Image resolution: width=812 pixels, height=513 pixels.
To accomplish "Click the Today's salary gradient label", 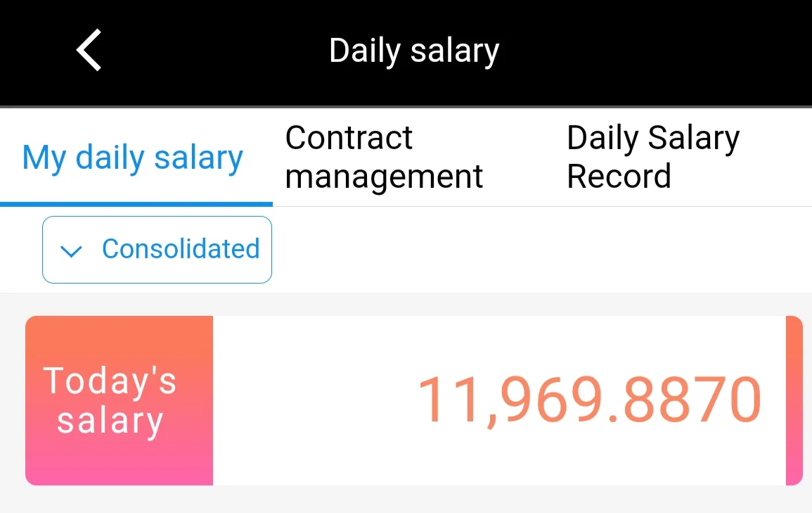I will pyautogui.click(x=119, y=400).
